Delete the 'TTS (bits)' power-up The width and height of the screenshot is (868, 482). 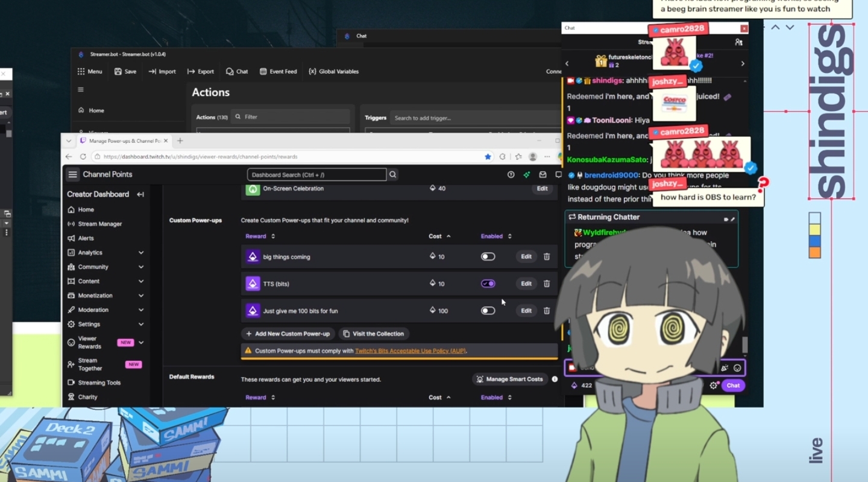tap(547, 284)
